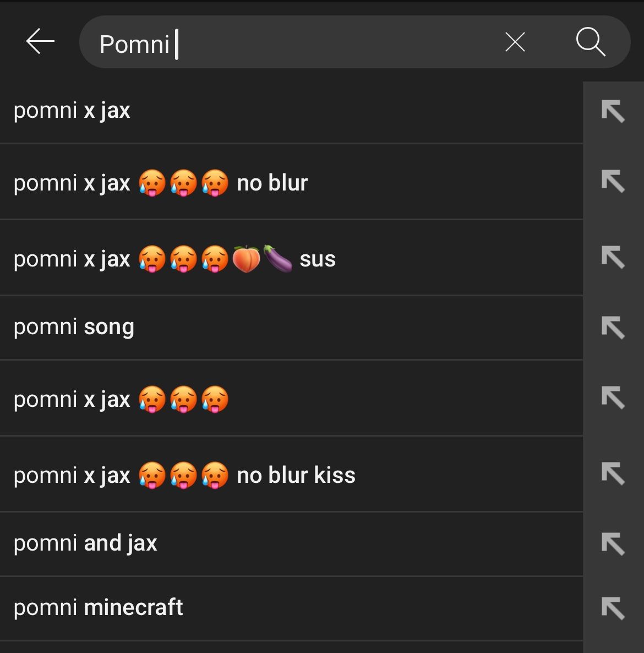Tap arrow next to "pomni song"

pyautogui.click(x=613, y=328)
